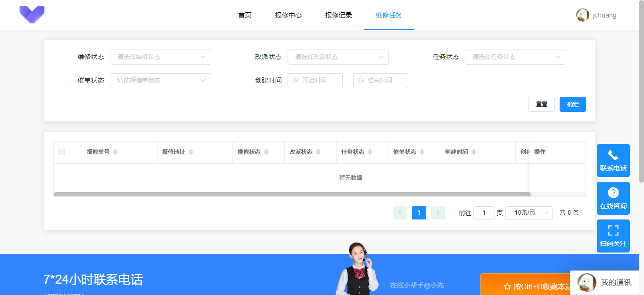
Task: Open the 报修中心 nav tab
Action: pyautogui.click(x=289, y=15)
